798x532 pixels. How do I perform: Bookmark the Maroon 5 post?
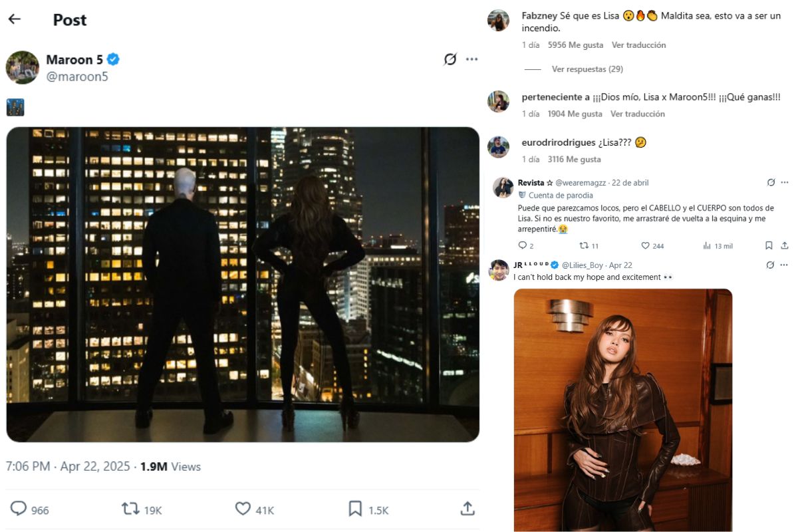[x=356, y=509]
